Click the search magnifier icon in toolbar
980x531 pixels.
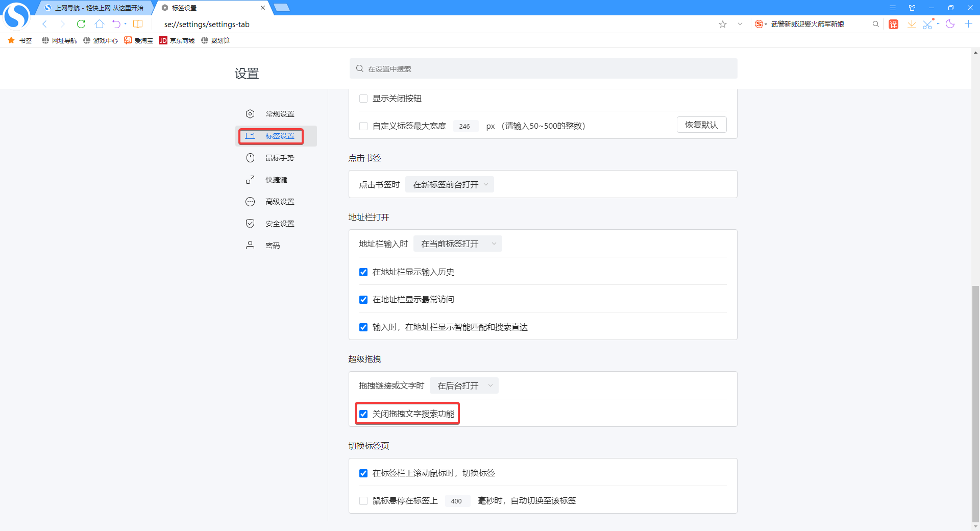(876, 24)
